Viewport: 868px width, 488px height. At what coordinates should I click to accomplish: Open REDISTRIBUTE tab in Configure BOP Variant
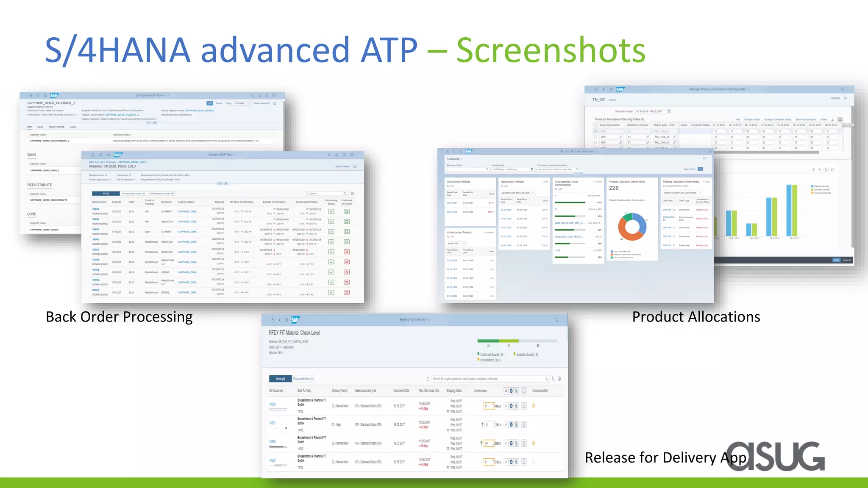(x=56, y=127)
